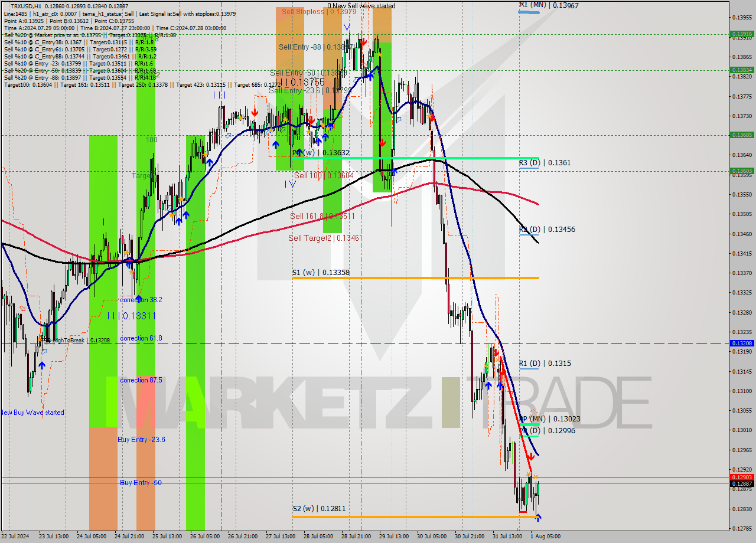The image size is (756, 543).
Task: Click the 'Buy Entry -23.6' label
Action: coord(141,439)
